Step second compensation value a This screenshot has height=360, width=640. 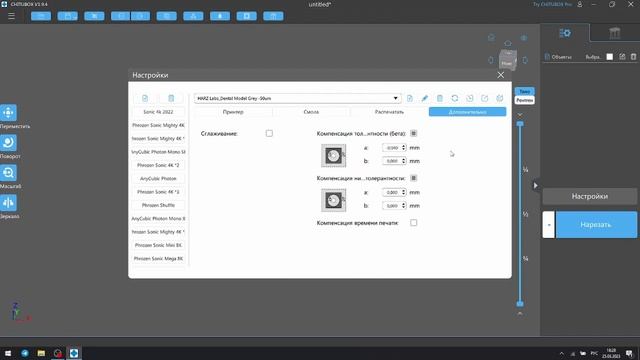tap(404, 192)
